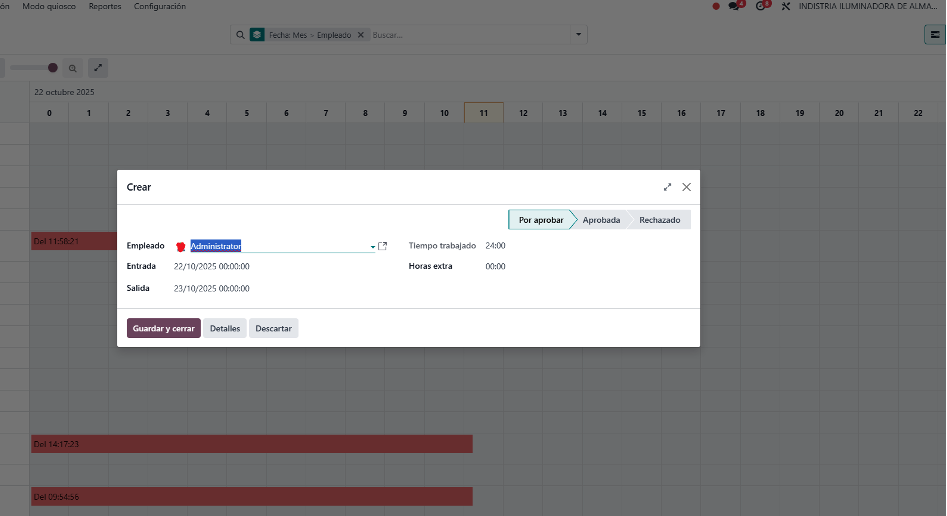Image resolution: width=947 pixels, height=516 pixels.
Task: Click the Empleado field with Administrator
Action: coord(282,246)
